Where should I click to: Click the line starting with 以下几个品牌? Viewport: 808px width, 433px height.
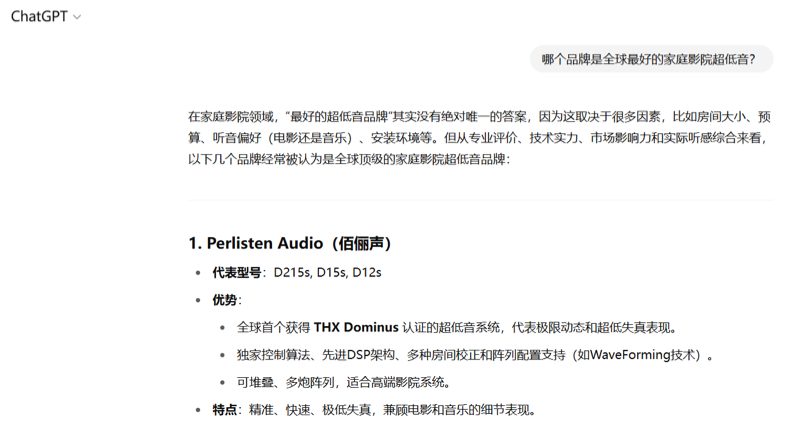tap(349, 158)
